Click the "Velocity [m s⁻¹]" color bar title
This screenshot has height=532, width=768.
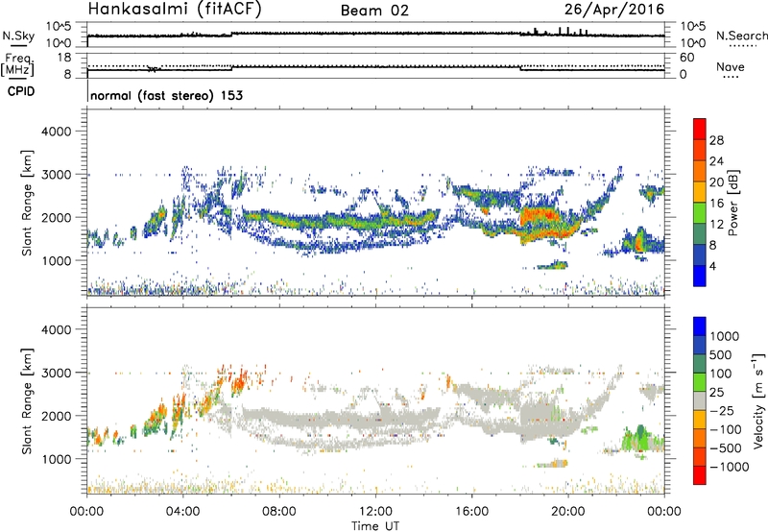pyautogui.click(x=758, y=400)
